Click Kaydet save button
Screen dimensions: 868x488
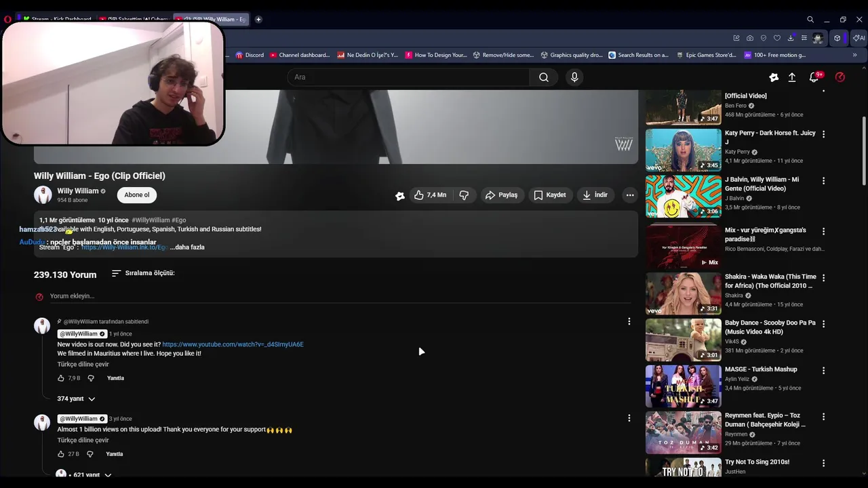point(549,195)
